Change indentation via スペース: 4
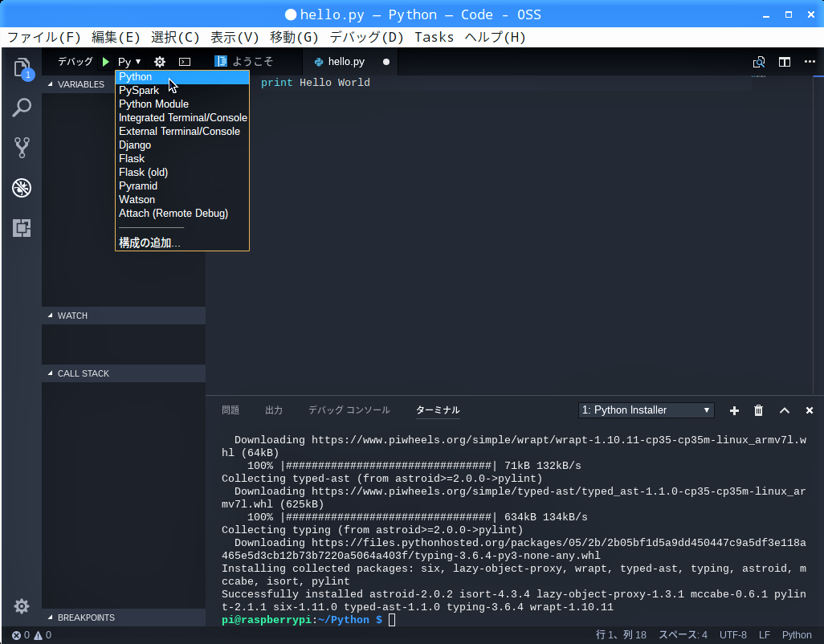824x644 pixels. pyautogui.click(x=683, y=635)
